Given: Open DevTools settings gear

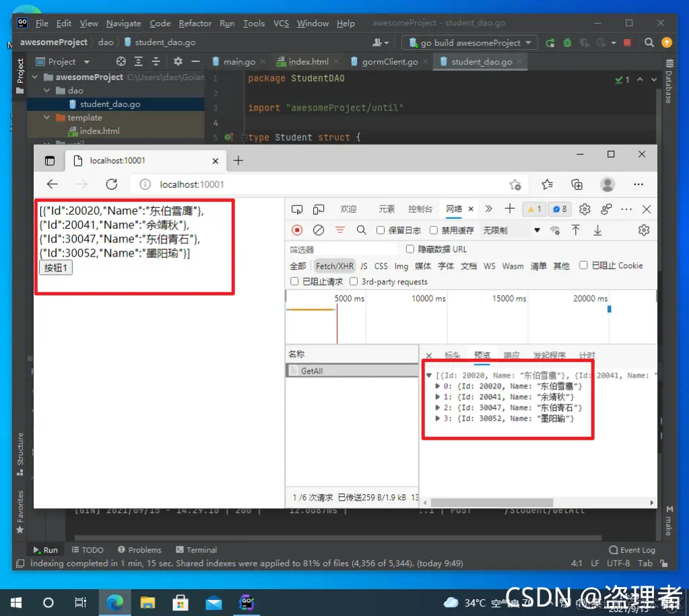Looking at the screenshot, I should point(585,209).
